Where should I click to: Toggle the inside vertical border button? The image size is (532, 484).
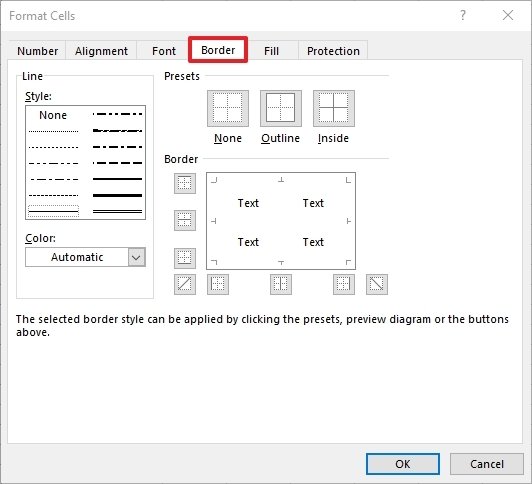(x=281, y=284)
